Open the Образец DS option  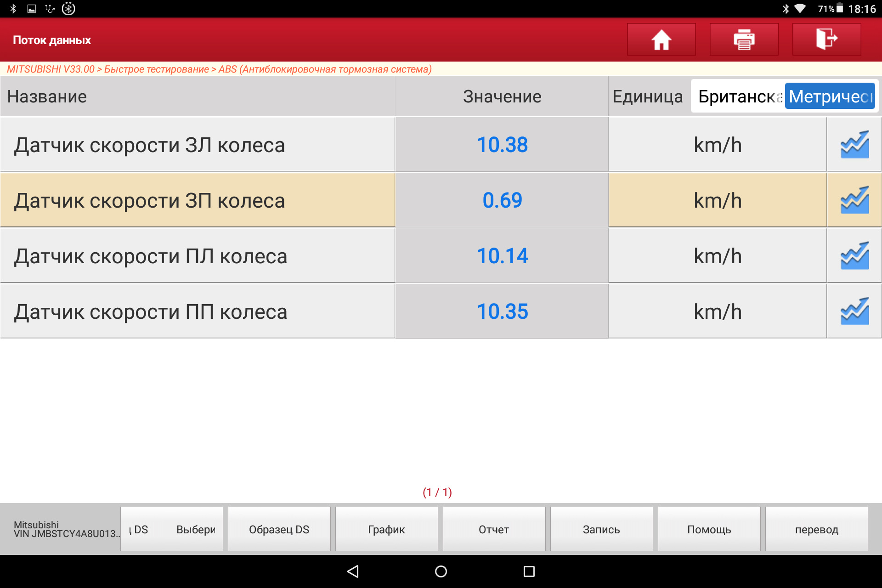coord(279,529)
